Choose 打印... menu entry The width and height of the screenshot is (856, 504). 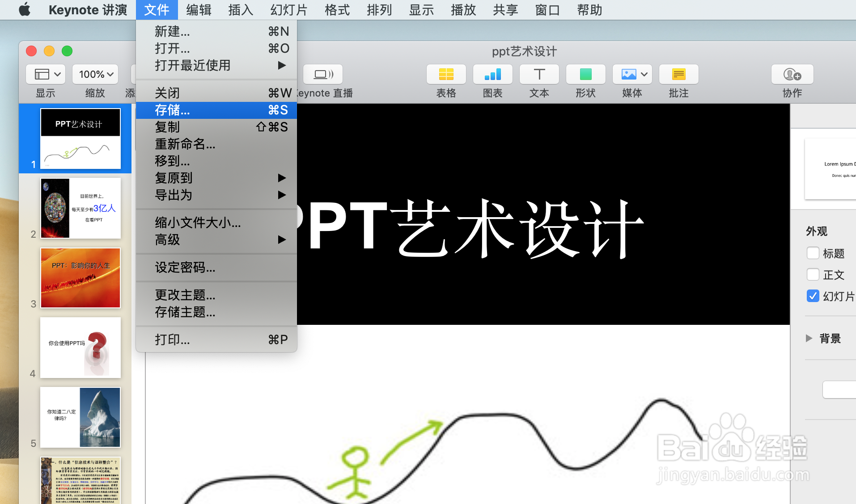216,340
